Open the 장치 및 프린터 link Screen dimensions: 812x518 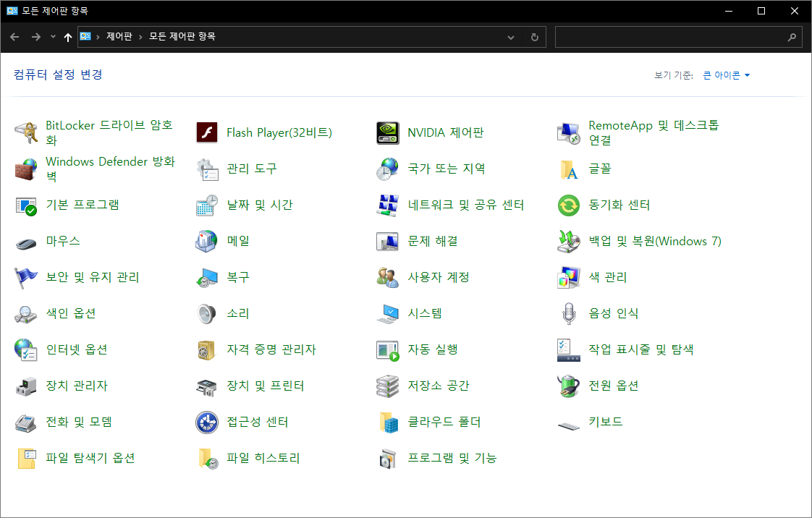(x=265, y=386)
